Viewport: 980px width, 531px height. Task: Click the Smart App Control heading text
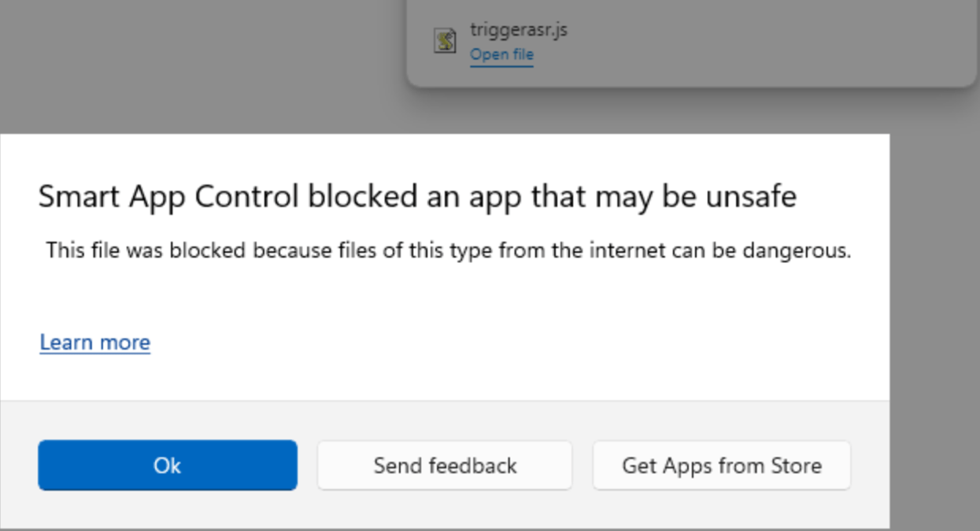(417, 196)
